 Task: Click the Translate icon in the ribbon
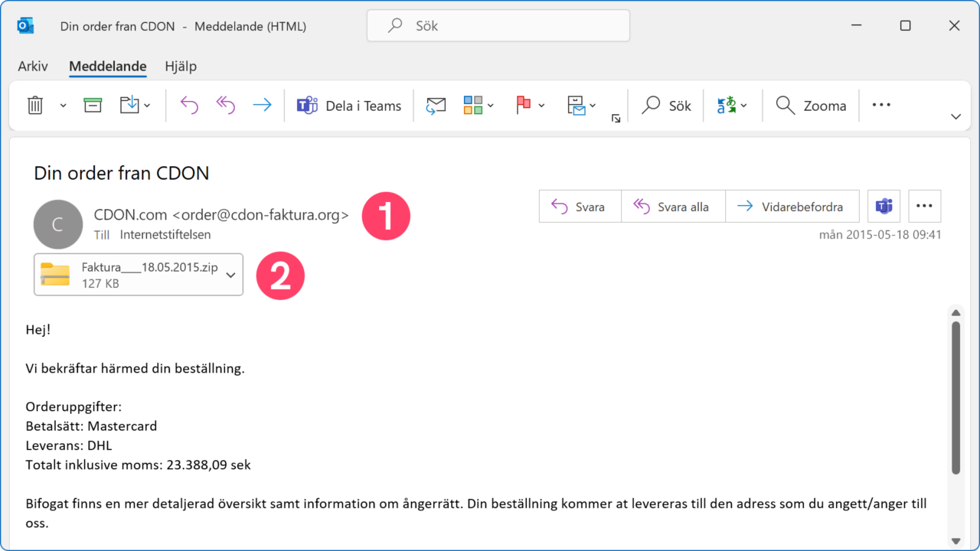click(x=726, y=106)
